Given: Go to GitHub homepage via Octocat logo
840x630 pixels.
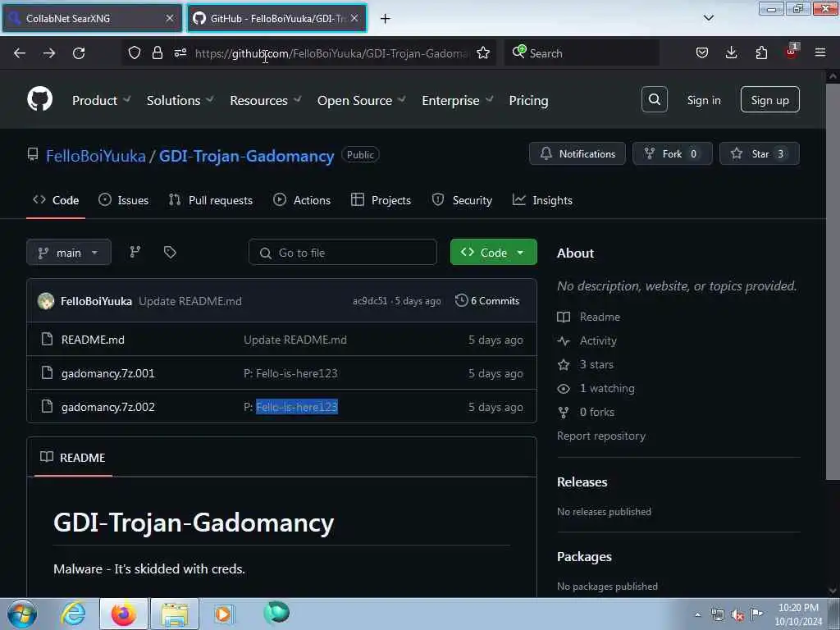Looking at the screenshot, I should (x=40, y=99).
